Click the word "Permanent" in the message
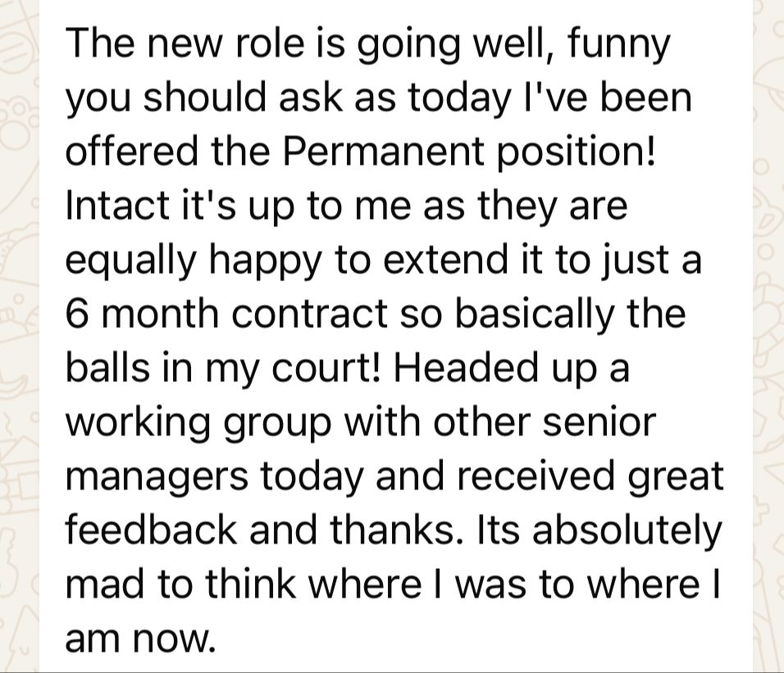Screen dimensions: 784x673 click(x=383, y=152)
